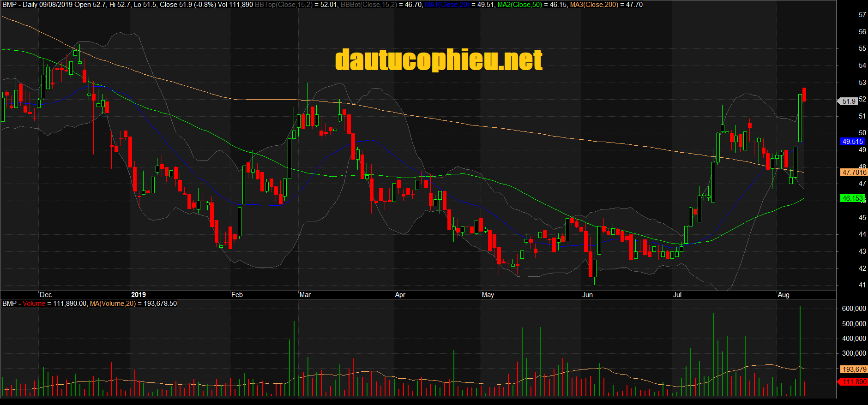Click the Mar label on time axis
The image size is (868, 405).
(x=305, y=295)
